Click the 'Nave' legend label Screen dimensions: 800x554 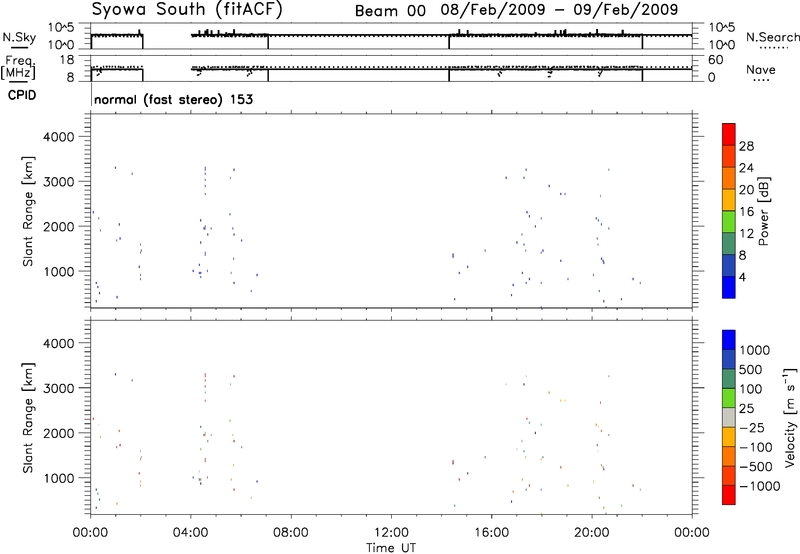[760, 69]
